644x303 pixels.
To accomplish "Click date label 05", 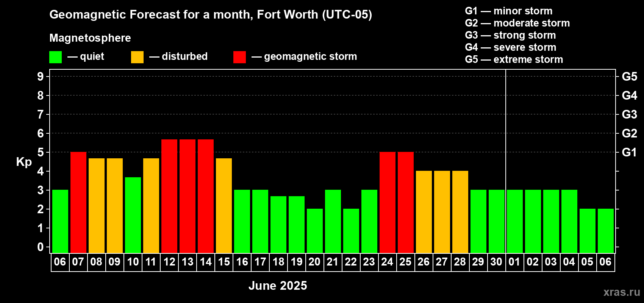I will click(x=587, y=262).
